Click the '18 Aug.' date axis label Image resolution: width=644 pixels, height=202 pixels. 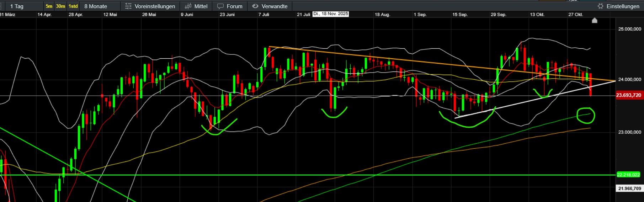click(x=382, y=15)
